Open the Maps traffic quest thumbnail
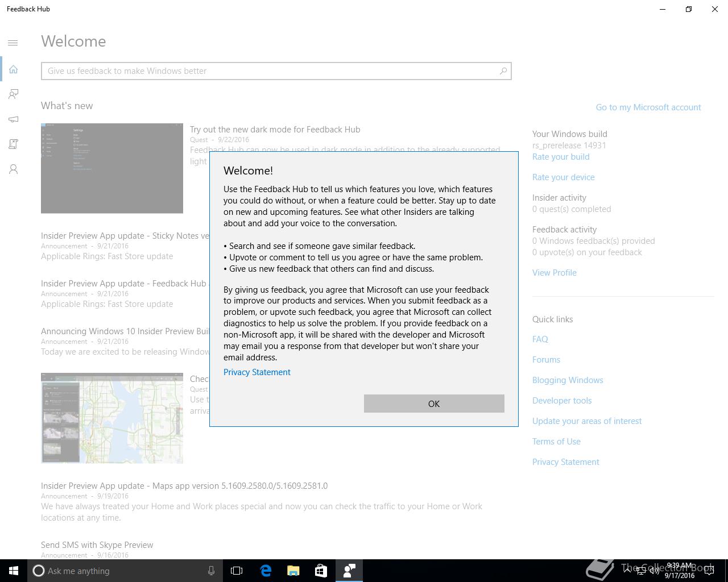 point(112,418)
